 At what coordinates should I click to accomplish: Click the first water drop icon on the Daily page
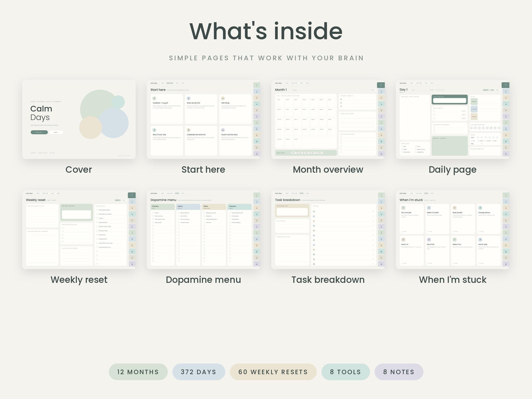pos(478,138)
